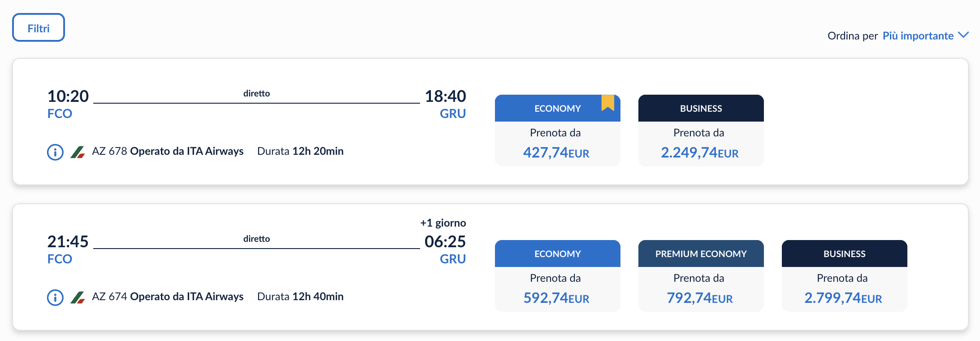
Task: Open info icon for flight AZ 674
Action: [x=55, y=297]
